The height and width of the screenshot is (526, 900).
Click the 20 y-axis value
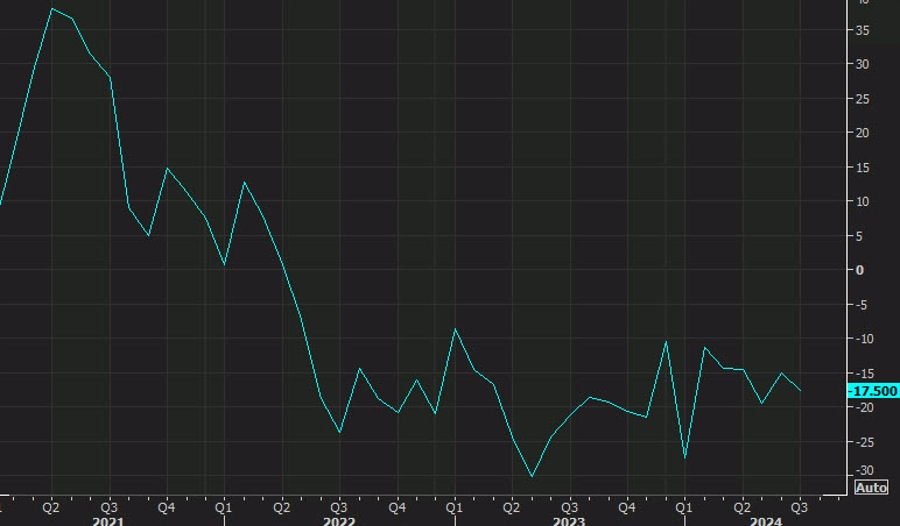tap(862, 133)
